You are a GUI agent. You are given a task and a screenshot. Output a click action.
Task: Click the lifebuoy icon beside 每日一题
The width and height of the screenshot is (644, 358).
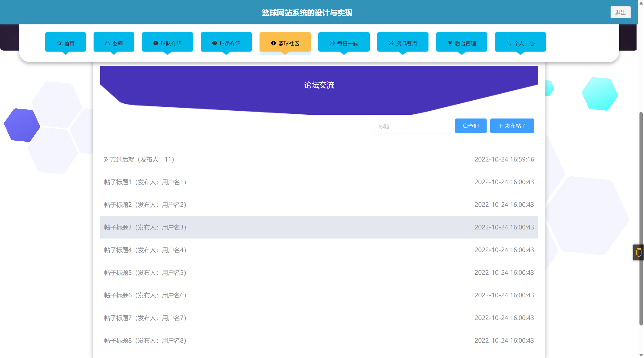[332, 43]
